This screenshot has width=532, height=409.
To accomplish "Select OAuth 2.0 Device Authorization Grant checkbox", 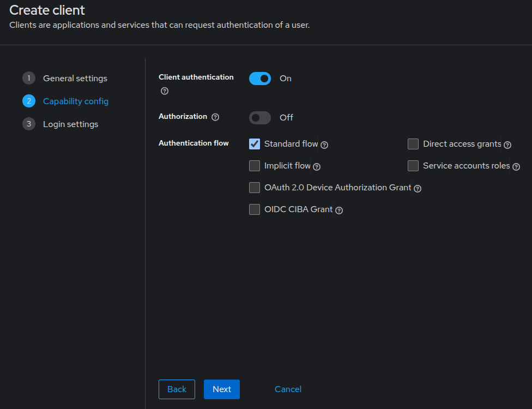I will point(255,188).
